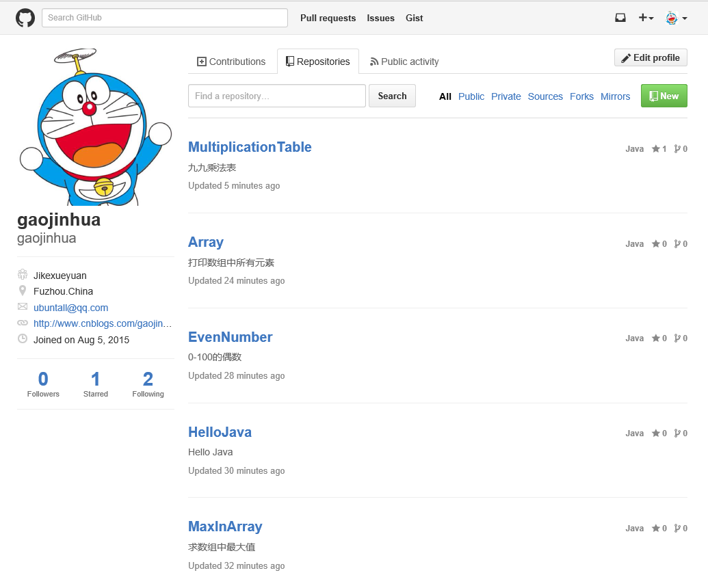Focus the Find a repository field
The width and height of the screenshot is (708, 588).
click(x=277, y=96)
